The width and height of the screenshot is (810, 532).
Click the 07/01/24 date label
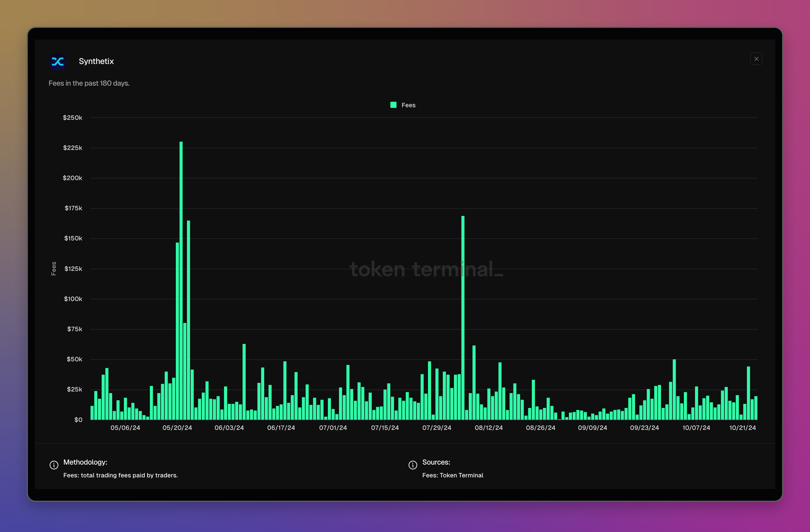coord(333,428)
